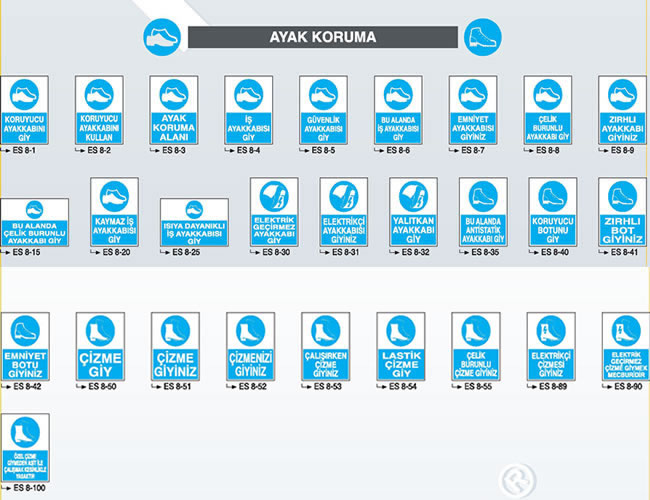
Task: Select the Çelik Burunlu Ayakkabı Giy sign ES 8-8
Action: coord(548,110)
